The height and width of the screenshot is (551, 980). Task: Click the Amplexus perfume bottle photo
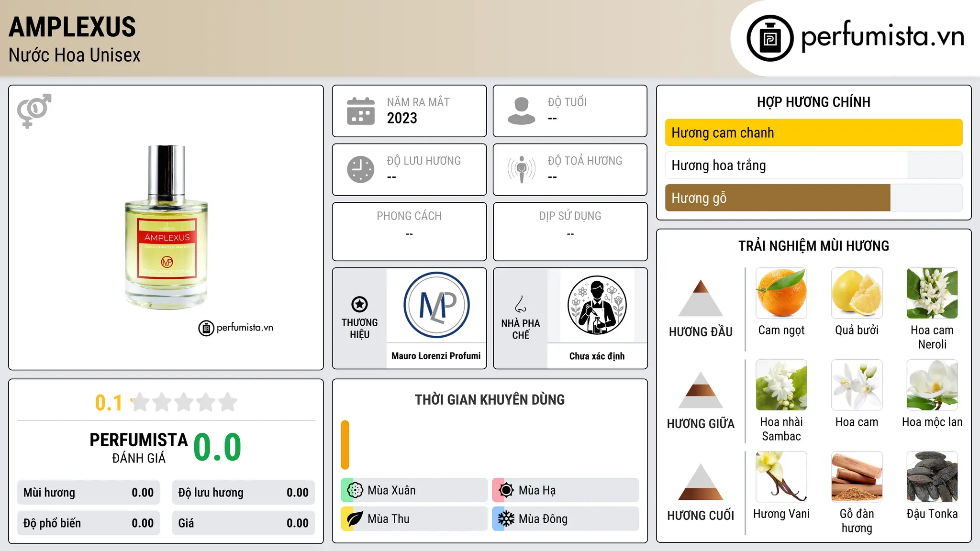167,227
